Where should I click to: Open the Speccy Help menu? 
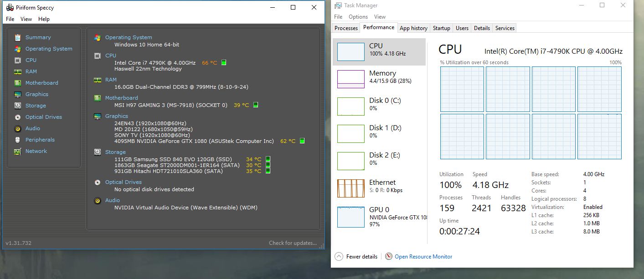coord(44,19)
